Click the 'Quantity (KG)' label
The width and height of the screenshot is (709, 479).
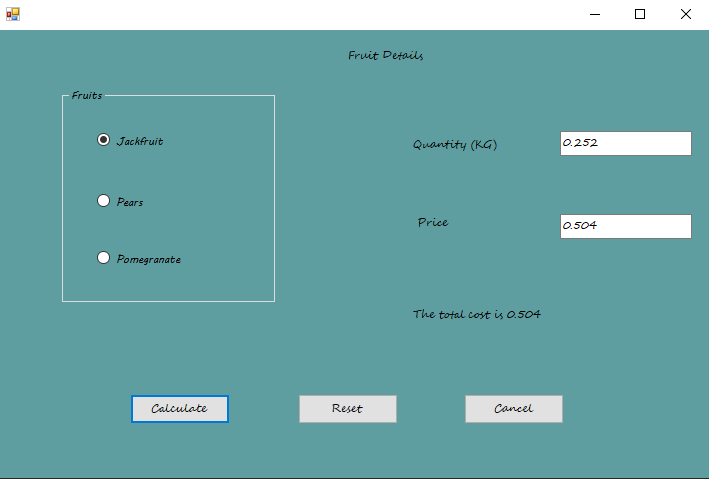pos(455,144)
